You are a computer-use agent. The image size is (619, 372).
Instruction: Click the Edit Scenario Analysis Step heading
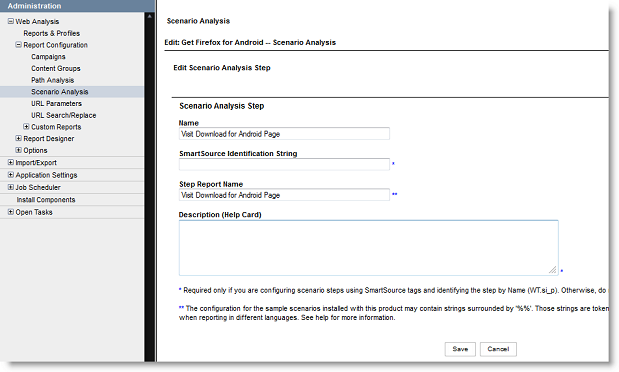click(x=222, y=68)
